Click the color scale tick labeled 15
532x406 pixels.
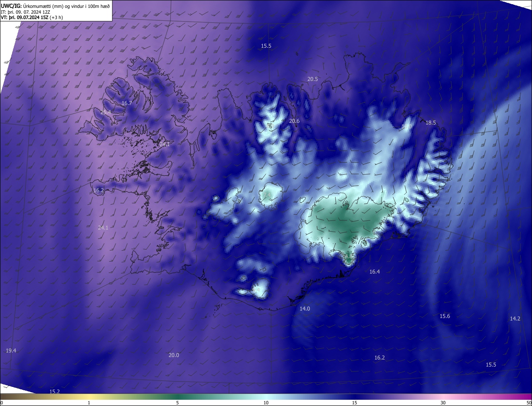355,403
